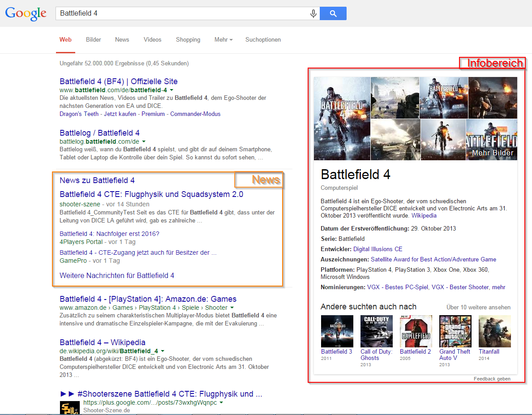Image resolution: width=532 pixels, height=415 pixels.
Task: Open news Battlefield 4: Nachfolger erst 2016?
Action: point(109,234)
